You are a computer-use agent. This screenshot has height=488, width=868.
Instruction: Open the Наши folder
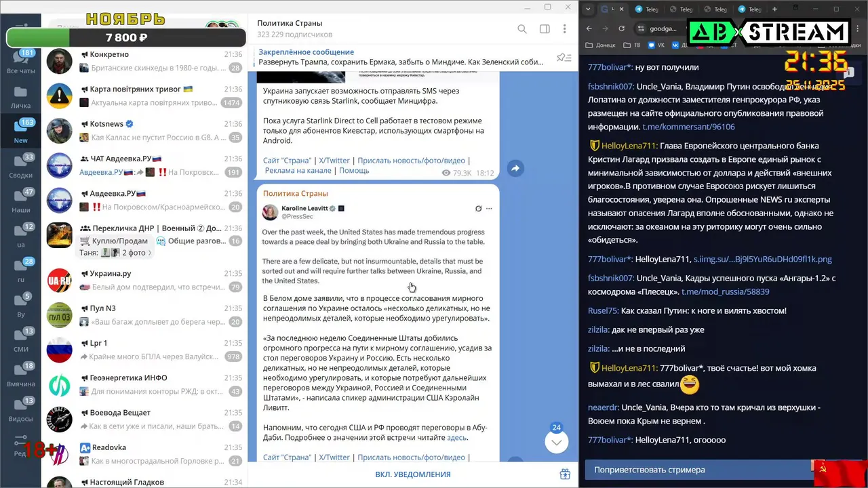[20, 202]
